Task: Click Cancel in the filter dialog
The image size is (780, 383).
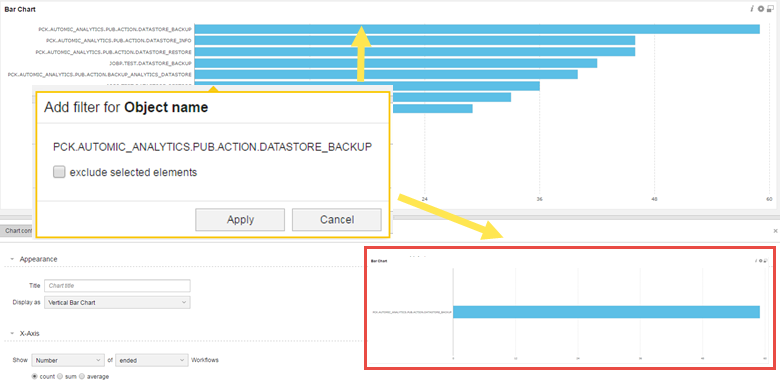Action: coord(337,219)
